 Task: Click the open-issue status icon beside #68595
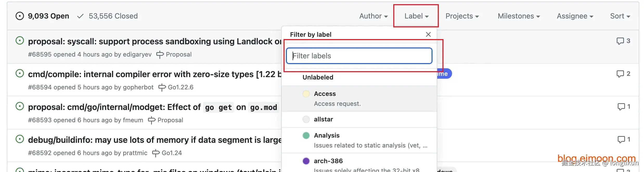20,40
